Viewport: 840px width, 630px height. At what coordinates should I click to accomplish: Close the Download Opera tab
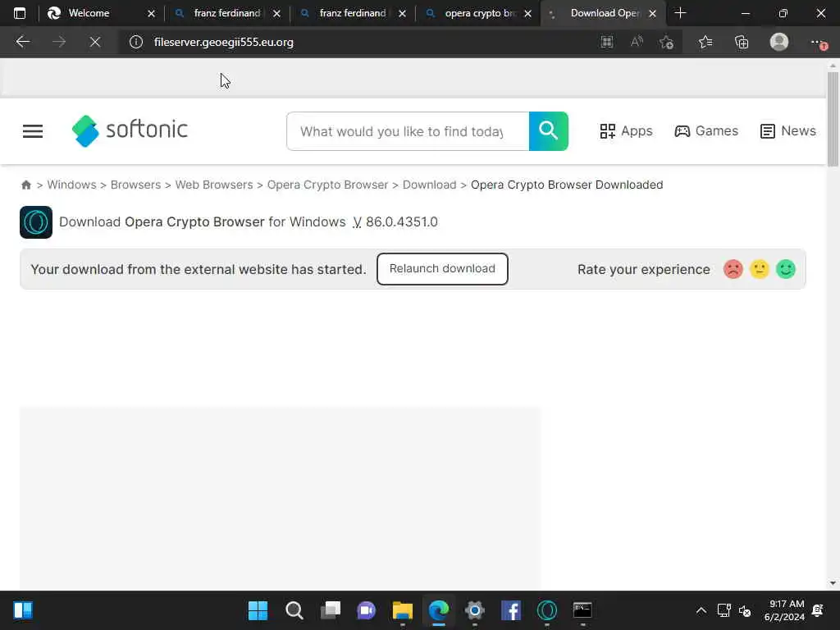point(652,13)
